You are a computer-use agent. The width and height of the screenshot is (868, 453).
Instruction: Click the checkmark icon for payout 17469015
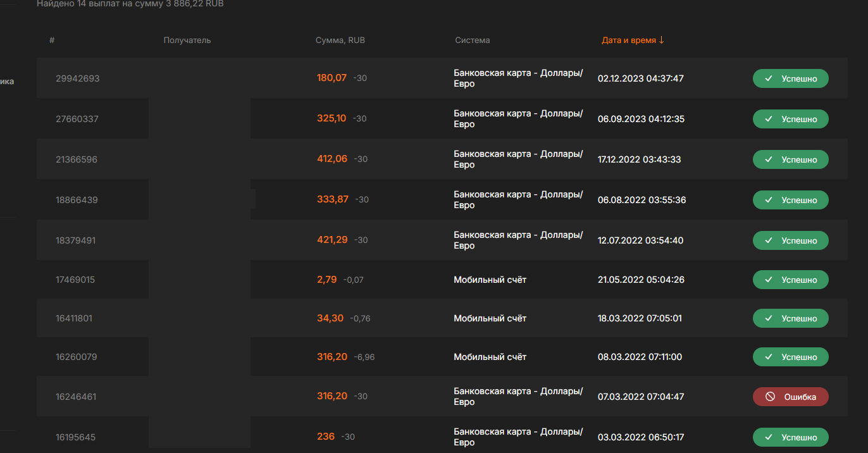click(x=769, y=280)
